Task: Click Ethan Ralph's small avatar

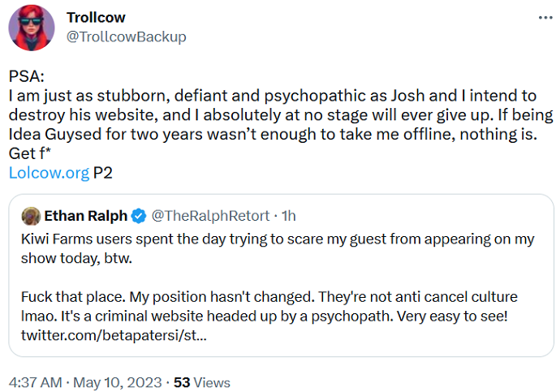Action: coord(31,216)
